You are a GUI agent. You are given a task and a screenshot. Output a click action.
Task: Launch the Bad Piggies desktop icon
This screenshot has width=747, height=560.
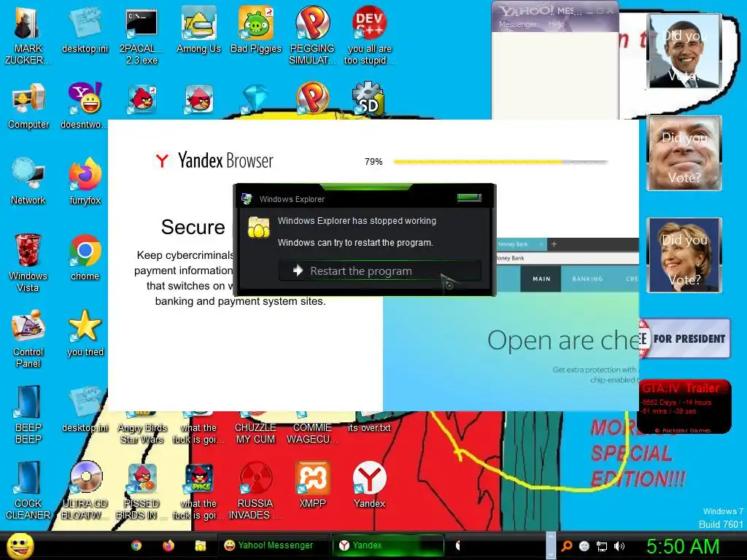(256, 30)
